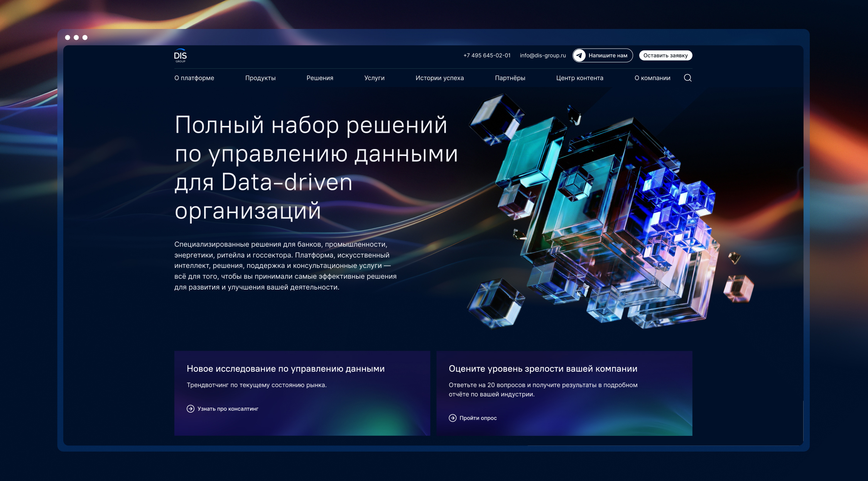This screenshot has height=481, width=868.
Task: Click the first window dot
Action: pos(68,37)
